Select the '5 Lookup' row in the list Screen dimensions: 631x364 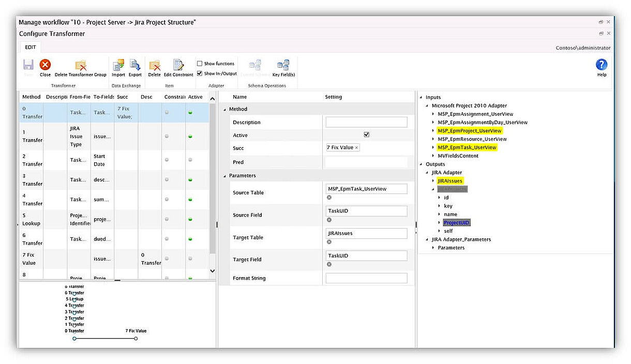point(114,219)
